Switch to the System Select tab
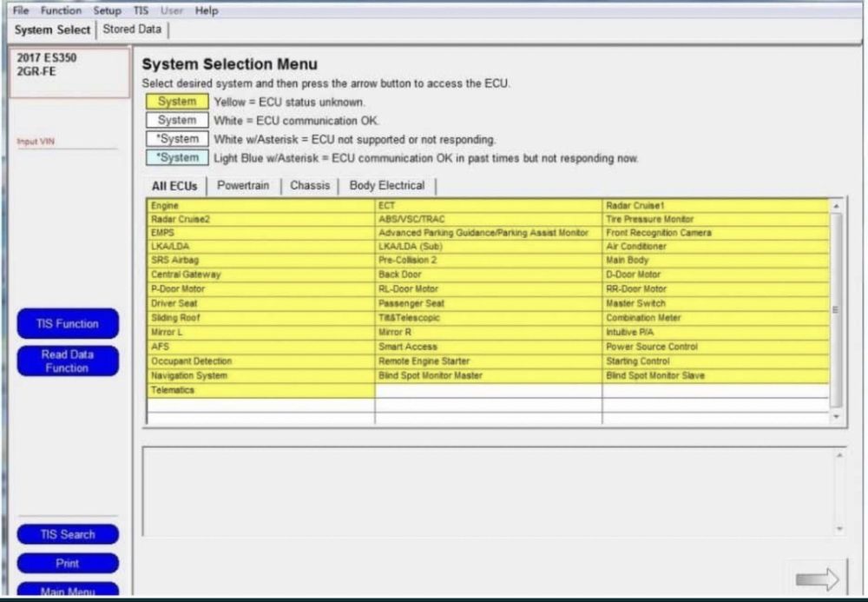Screen dimensions: 868x602 pyautogui.click(x=52, y=30)
